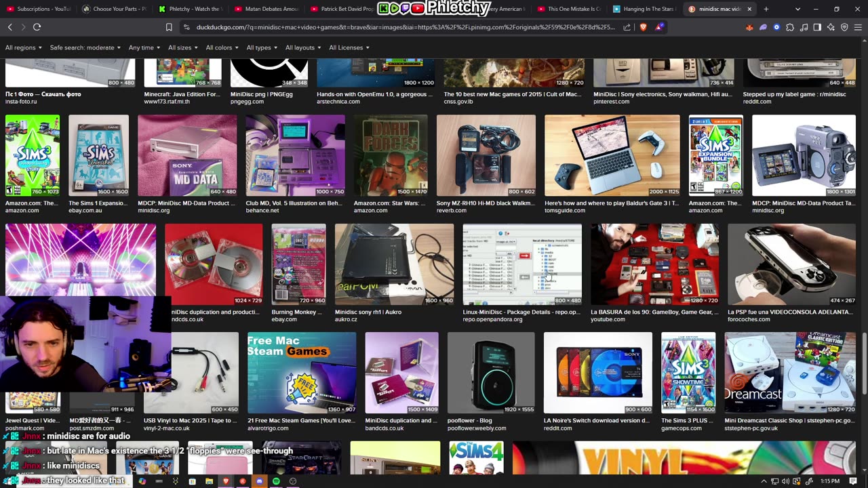Open the Copilot icon in taskbar

point(142,481)
